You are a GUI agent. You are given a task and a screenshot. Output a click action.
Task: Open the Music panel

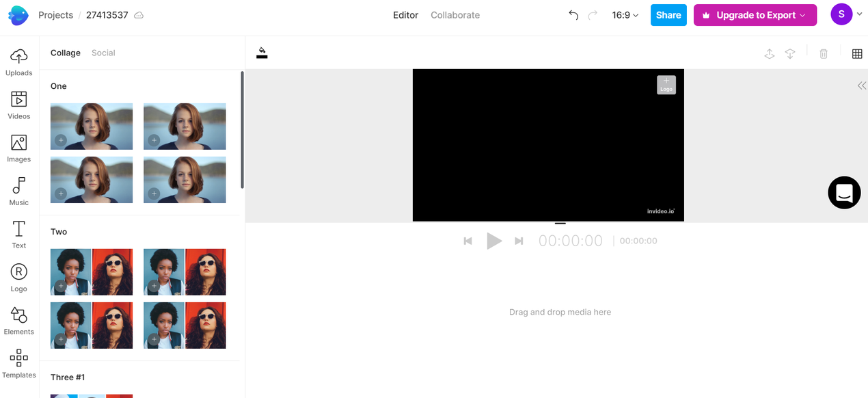click(x=19, y=191)
